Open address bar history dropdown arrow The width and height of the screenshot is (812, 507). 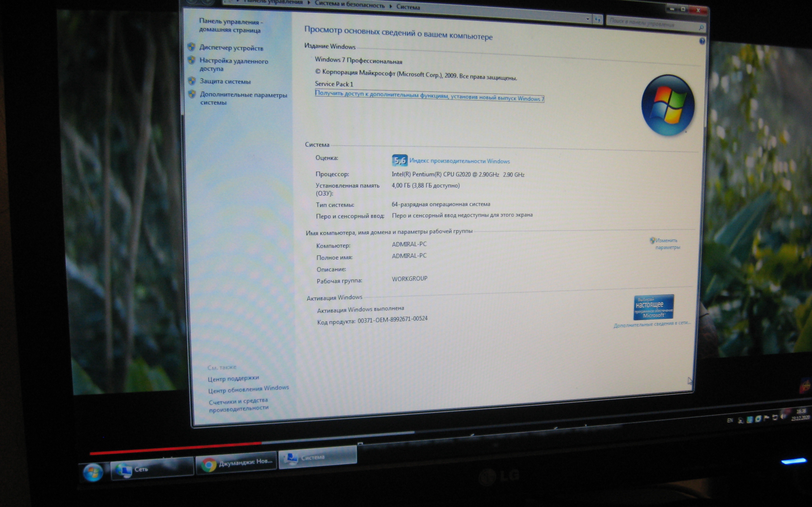(588, 19)
